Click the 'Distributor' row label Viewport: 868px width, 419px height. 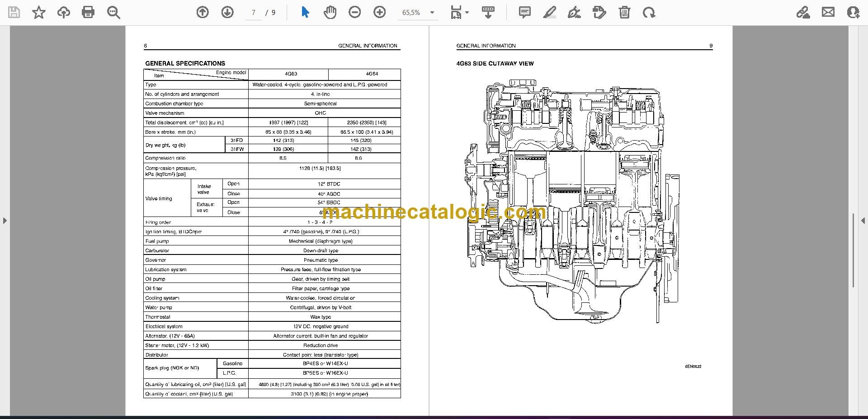point(156,355)
